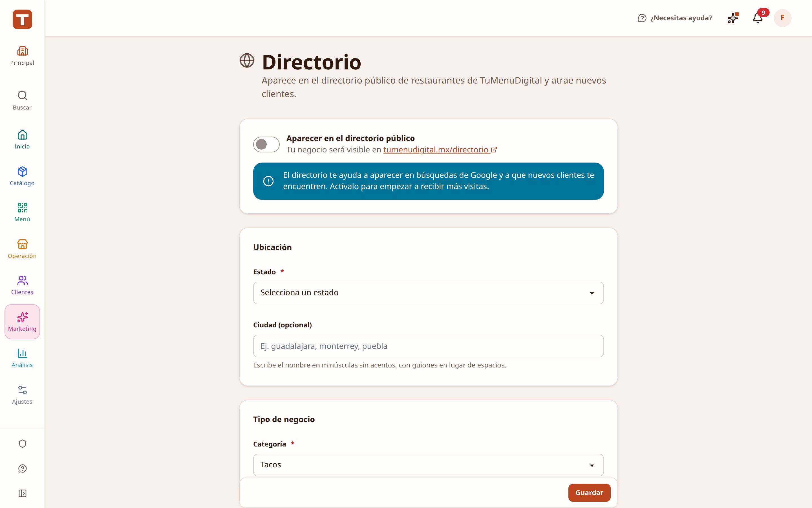The width and height of the screenshot is (812, 508).
Task: Click the TuMenuDigital T logo
Action: (22, 19)
